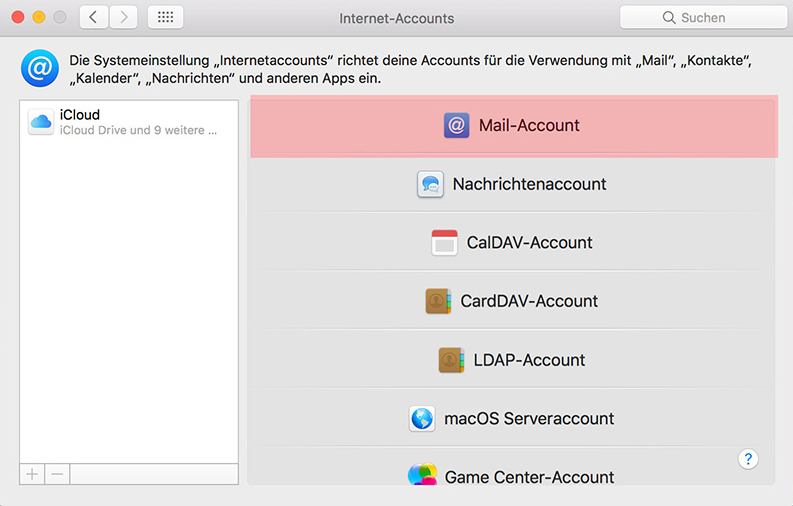Viewport: 793px width, 506px height.
Task: Click the Nachrichtenaccount speech bubble icon
Action: point(430,184)
